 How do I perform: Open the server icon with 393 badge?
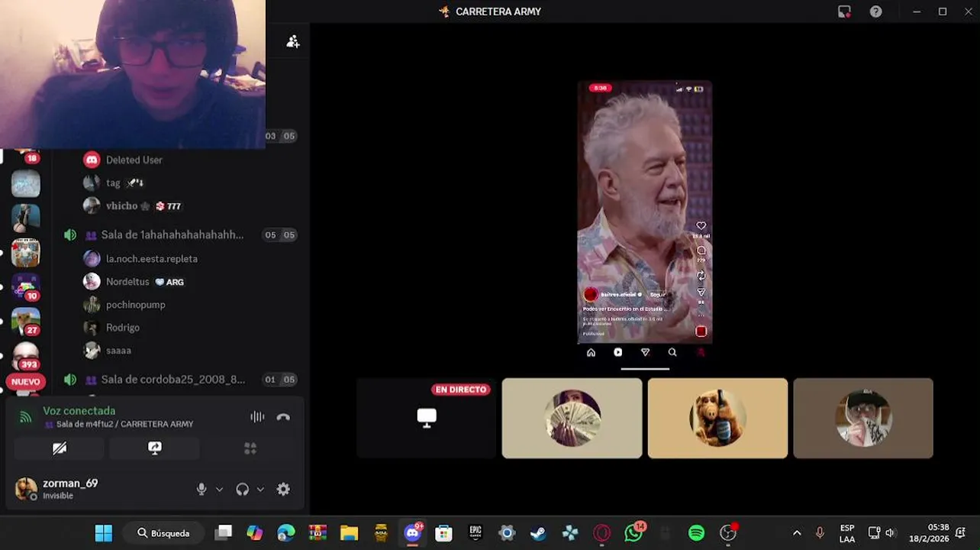(26, 355)
